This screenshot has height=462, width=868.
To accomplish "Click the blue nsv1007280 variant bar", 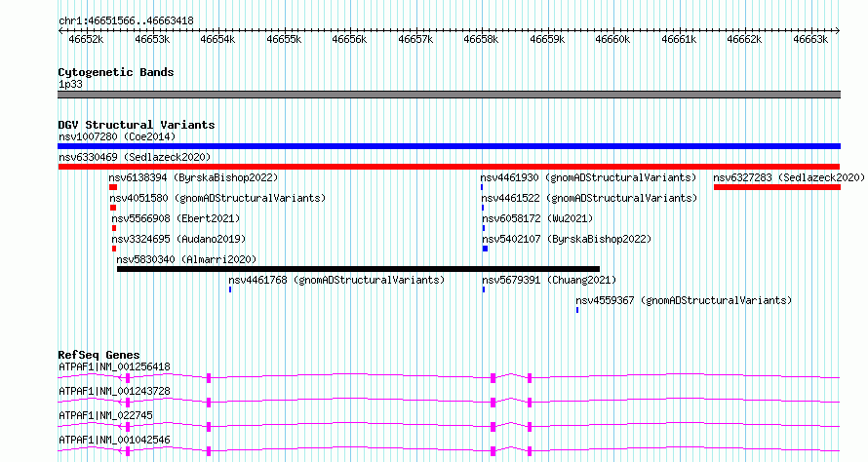I will 449,146.
